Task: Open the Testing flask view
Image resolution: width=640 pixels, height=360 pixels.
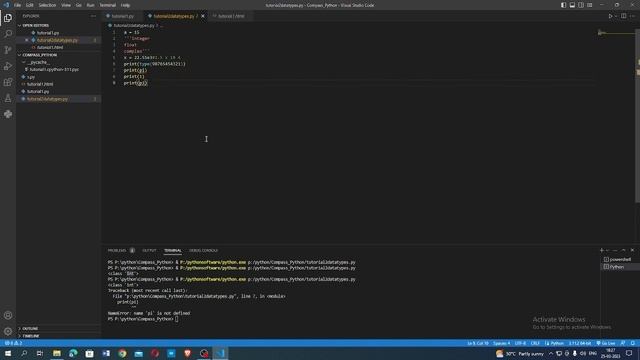Action: (x=8, y=98)
